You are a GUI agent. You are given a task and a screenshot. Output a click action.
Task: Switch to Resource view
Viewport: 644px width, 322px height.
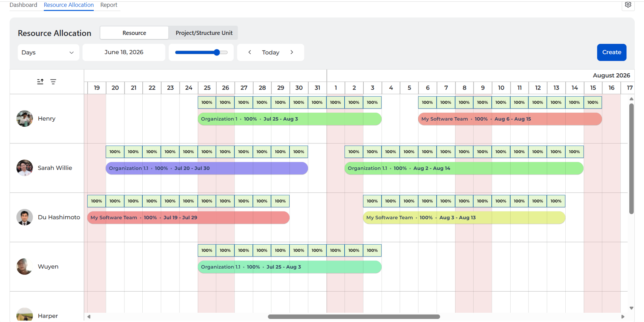pos(134,33)
